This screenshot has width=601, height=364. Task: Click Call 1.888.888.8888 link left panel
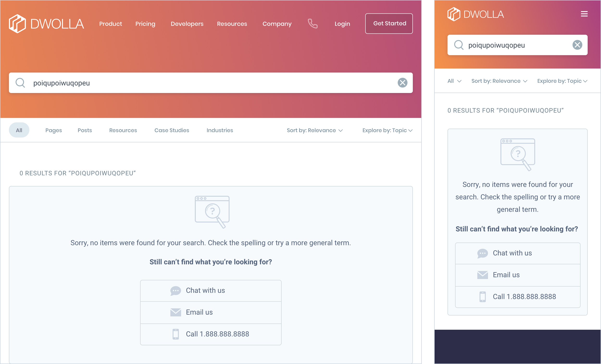[210, 334]
